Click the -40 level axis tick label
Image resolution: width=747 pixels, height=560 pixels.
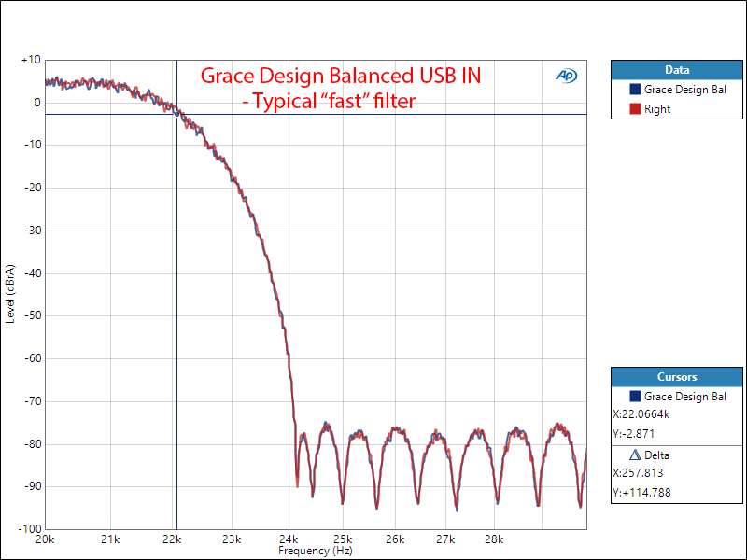33,273
